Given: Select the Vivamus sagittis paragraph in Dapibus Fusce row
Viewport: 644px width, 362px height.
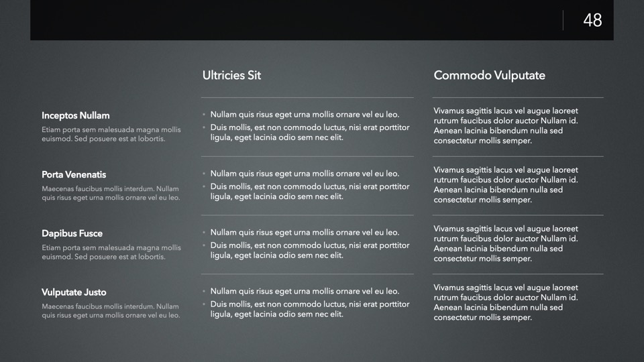Looking at the screenshot, I should (506, 243).
